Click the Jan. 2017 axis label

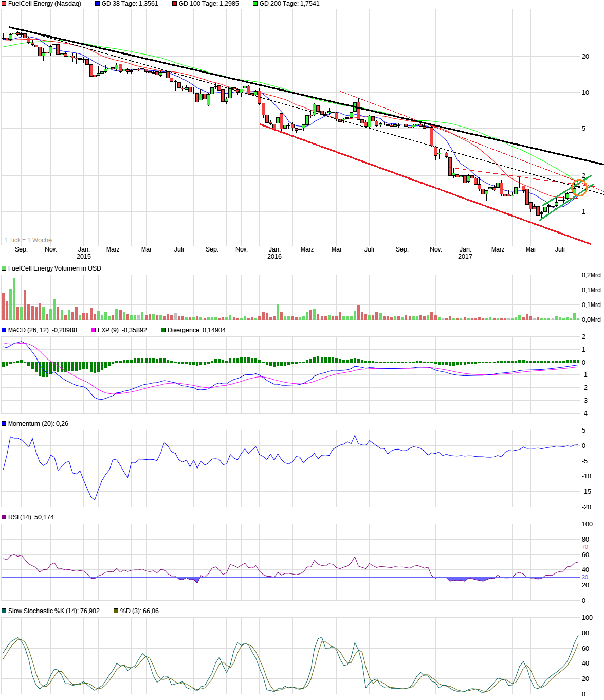click(466, 252)
